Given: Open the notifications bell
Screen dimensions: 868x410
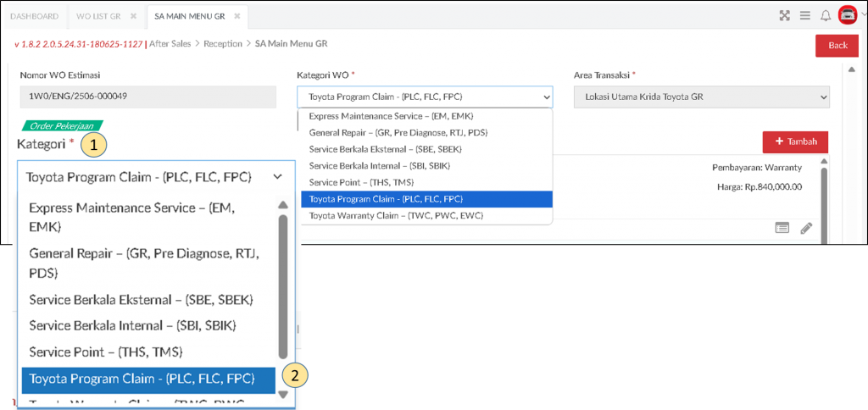Looking at the screenshot, I should coord(826,15).
